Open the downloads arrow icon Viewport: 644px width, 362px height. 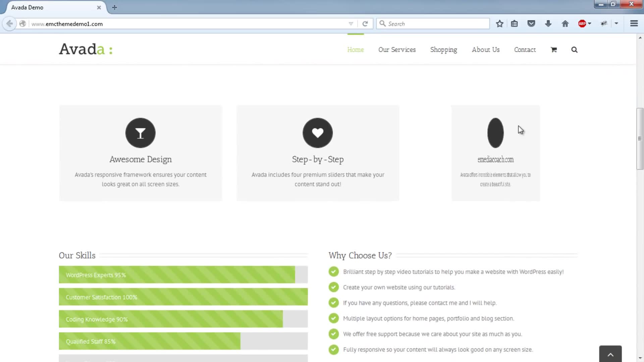tap(548, 24)
